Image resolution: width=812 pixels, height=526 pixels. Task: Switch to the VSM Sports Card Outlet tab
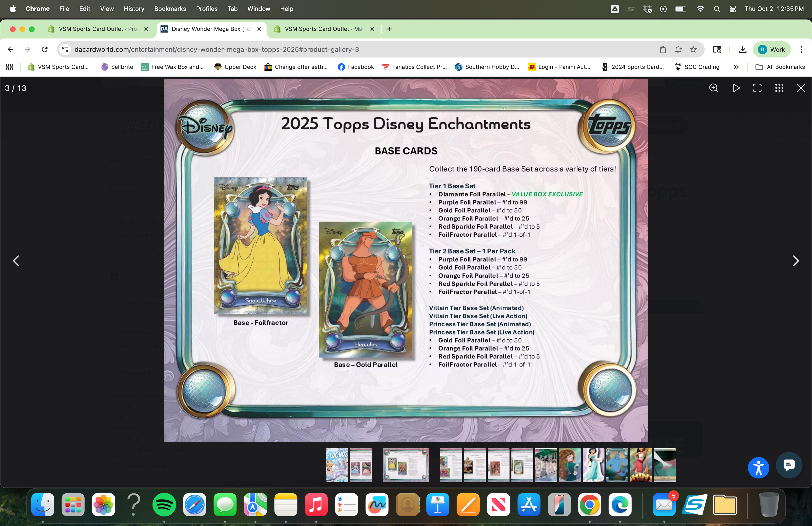(x=95, y=29)
